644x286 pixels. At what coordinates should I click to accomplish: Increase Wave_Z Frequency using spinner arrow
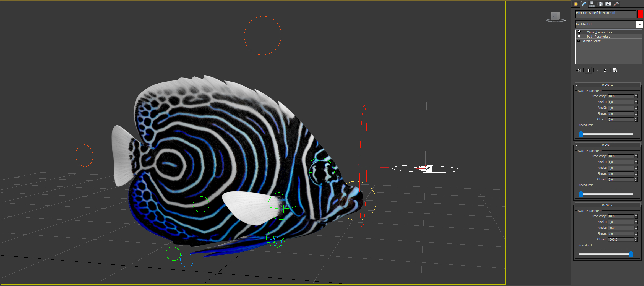(636, 215)
